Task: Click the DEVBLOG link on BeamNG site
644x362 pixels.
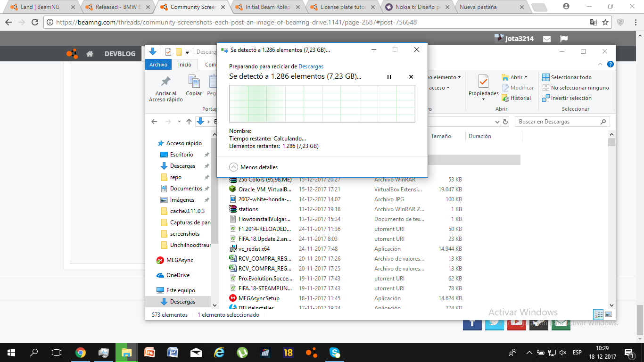Action: point(120,54)
